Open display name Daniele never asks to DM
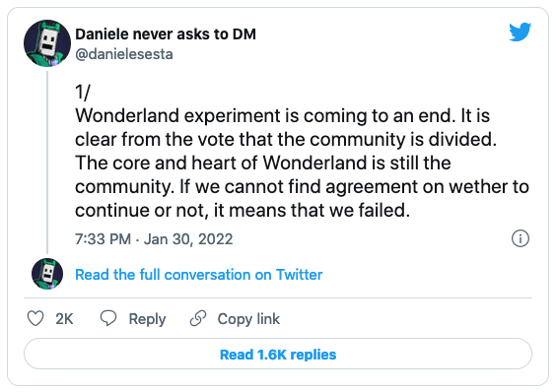 166,34
